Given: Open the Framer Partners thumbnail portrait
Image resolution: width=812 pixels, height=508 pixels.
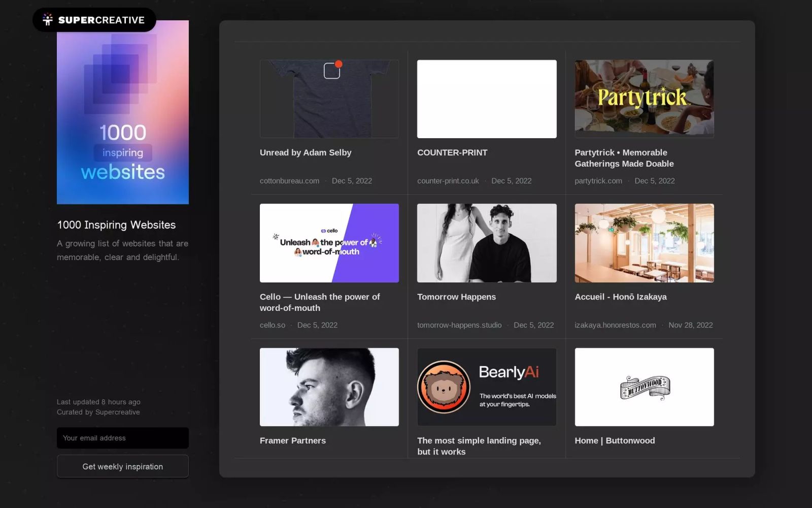Looking at the screenshot, I should click(329, 387).
